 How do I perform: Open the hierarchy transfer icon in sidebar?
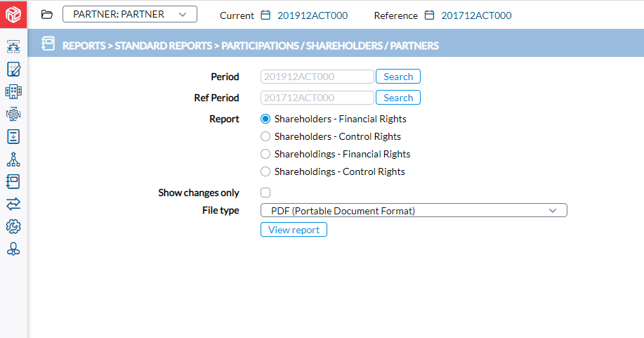13,47
